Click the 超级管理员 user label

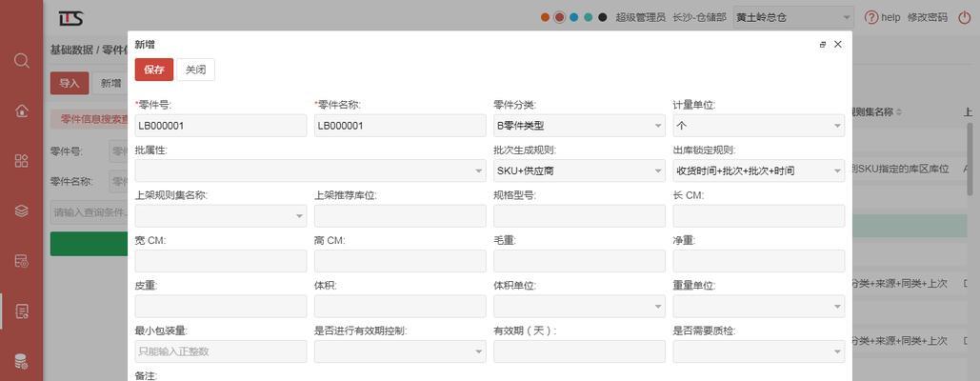[640, 17]
